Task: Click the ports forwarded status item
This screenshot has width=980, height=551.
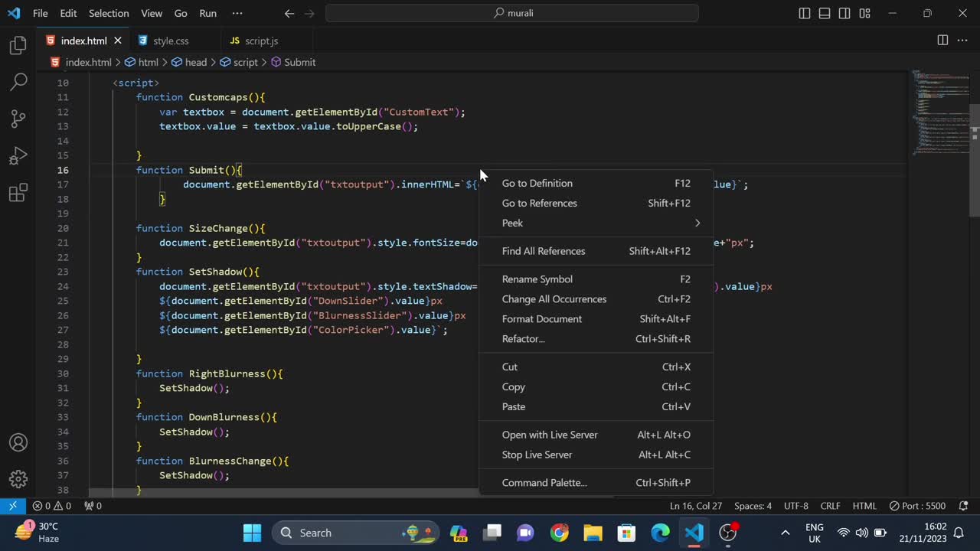Action: pyautogui.click(x=93, y=506)
